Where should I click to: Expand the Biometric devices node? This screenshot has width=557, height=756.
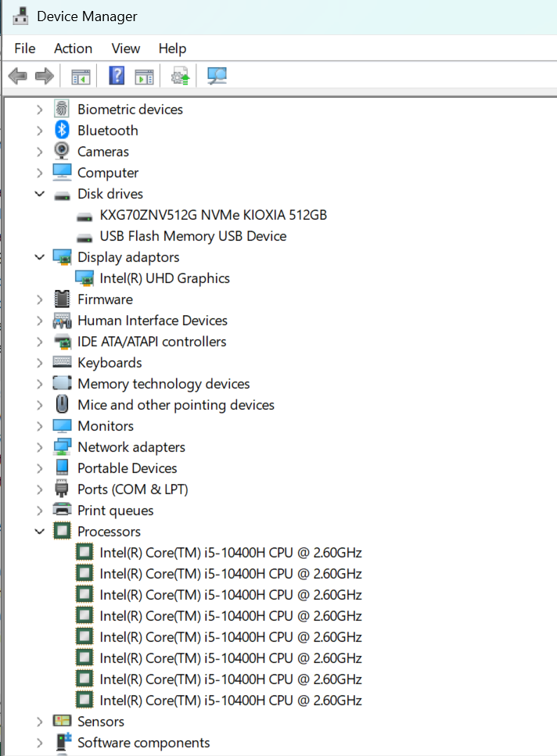click(x=40, y=109)
